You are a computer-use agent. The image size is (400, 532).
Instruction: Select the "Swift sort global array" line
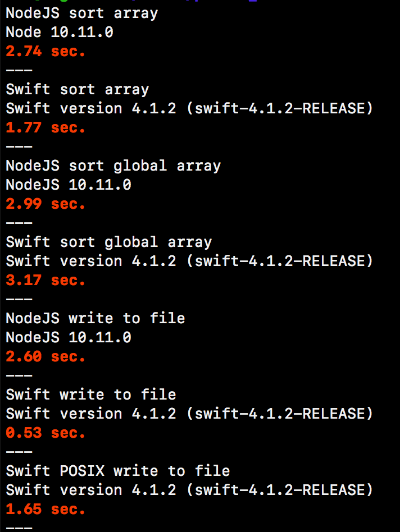click(109, 242)
